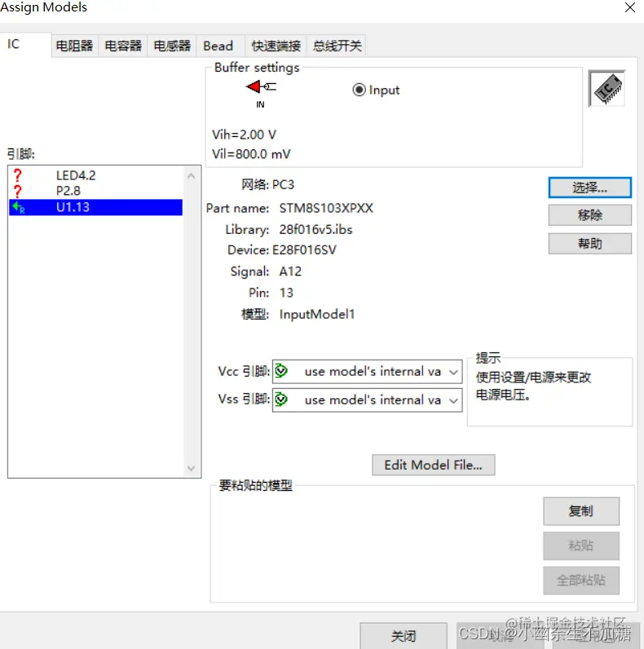This screenshot has width=644, height=649.
Task: Click library value 28f016v5.ibs
Action: (315, 229)
